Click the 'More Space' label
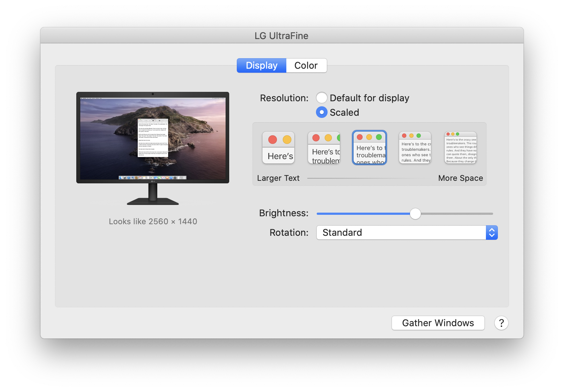The width and height of the screenshot is (564, 392). tap(460, 178)
